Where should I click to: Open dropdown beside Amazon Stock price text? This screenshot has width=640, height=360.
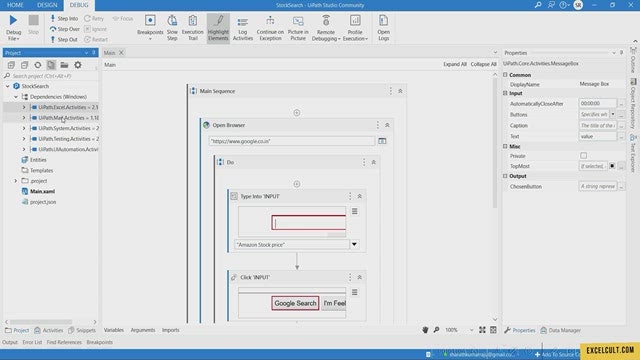tap(354, 244)
